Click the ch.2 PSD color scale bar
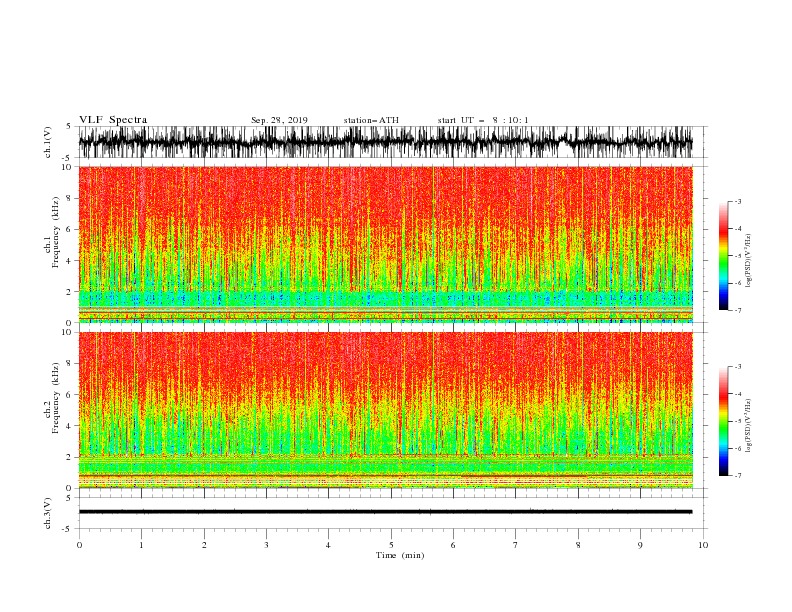This screenshot has height=612, width=792. tap(724, 421)
